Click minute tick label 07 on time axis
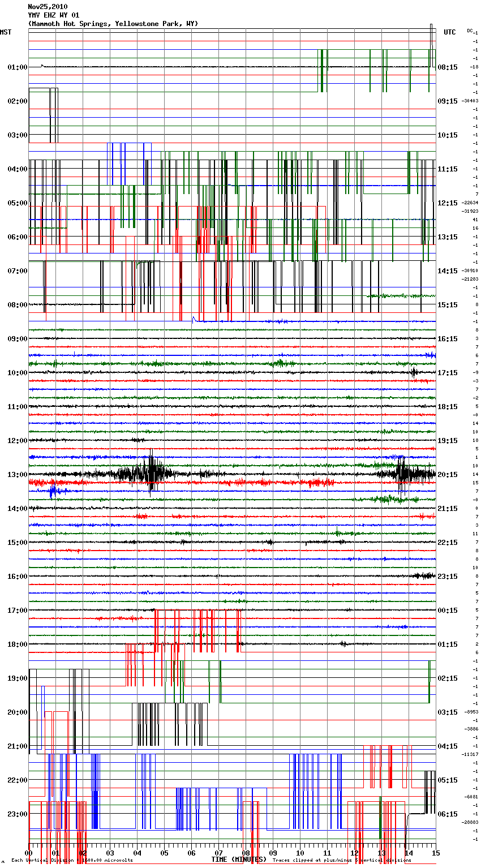Image resolution: width=481 pixels, height=868 pixels. tap(218, 853)
